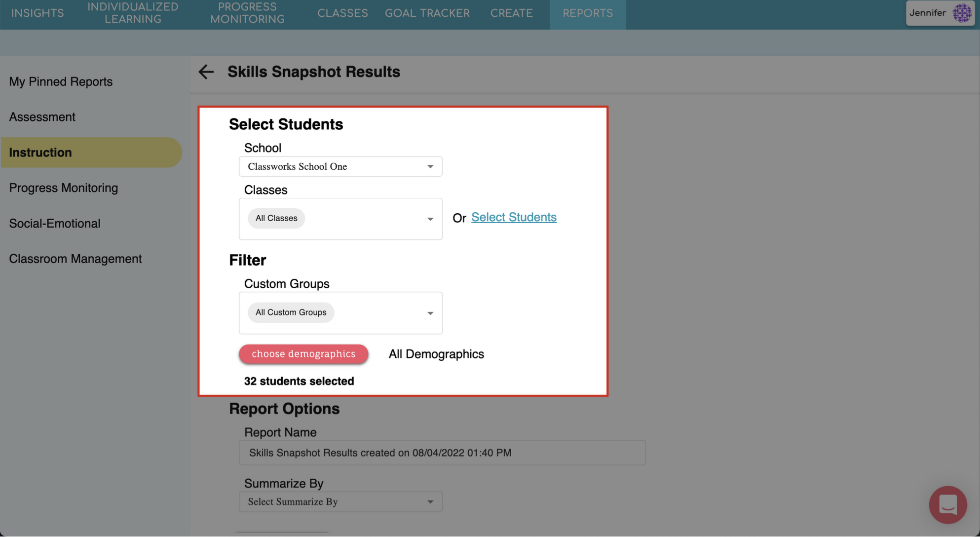Viewport: 980px width, 537px height.
Task: Open the Create tab
Action: click(x=511, y=13)
